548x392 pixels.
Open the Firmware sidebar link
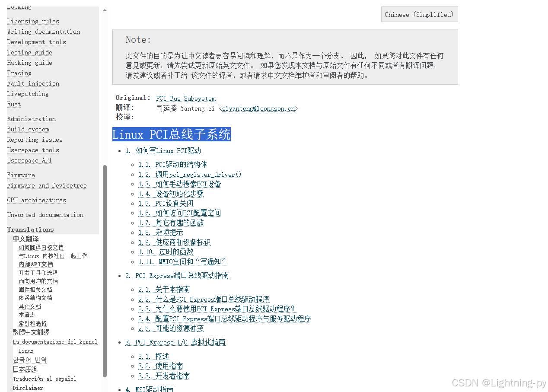tap(21, 175)
